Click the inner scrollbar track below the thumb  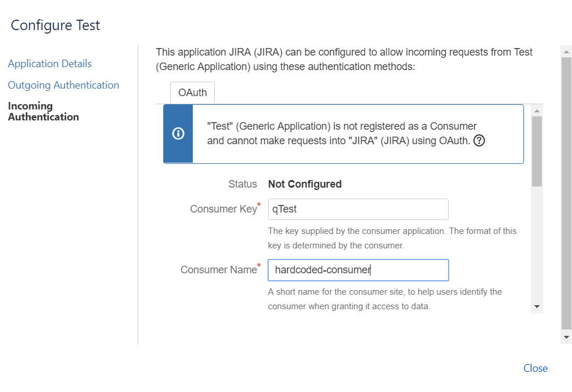(x=537, y=243)
